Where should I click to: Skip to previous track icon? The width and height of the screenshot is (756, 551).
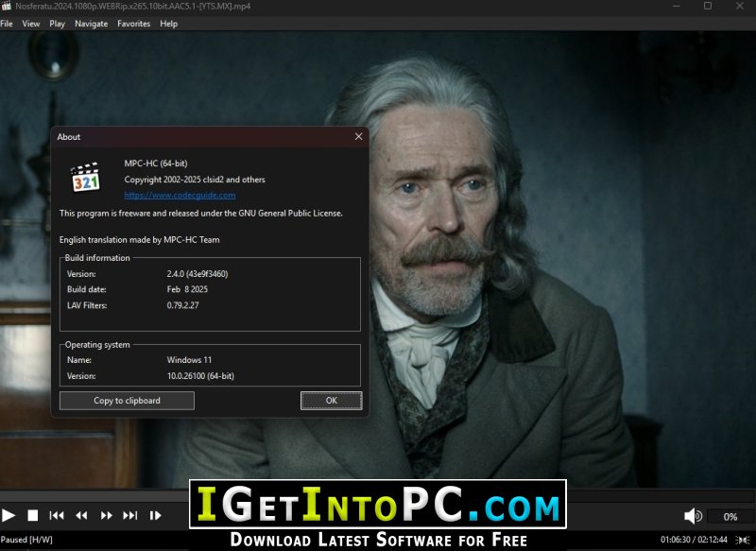click(x=57, y=515)
